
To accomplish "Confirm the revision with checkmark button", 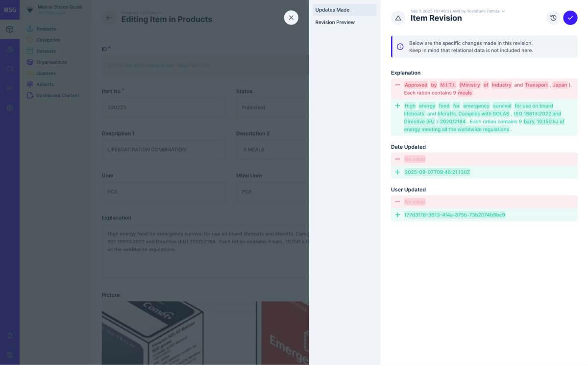I will click(x=570, y=18).
